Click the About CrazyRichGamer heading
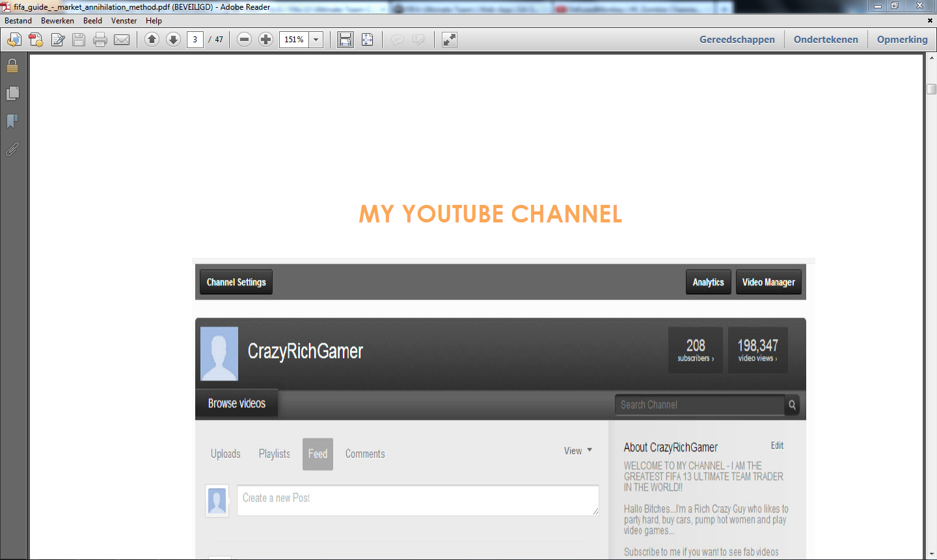937x560 pixels. pyautogui.click(x=671, y=447)
